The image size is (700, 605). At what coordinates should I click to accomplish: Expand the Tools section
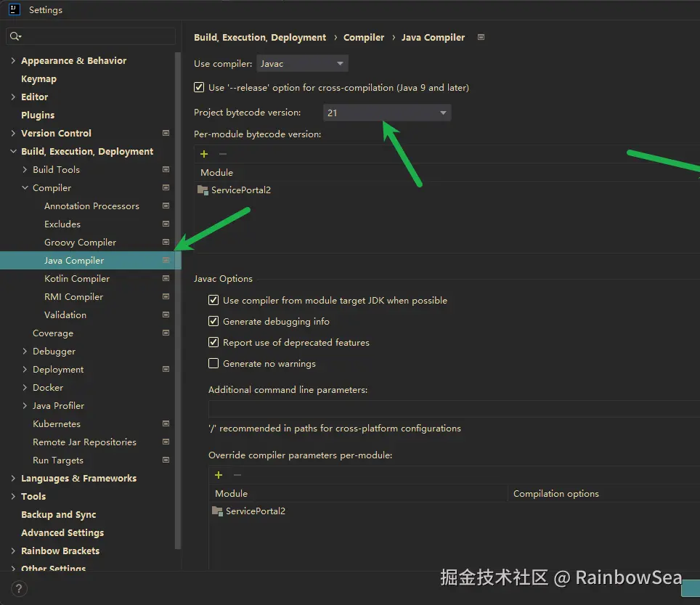click(13, 496)
